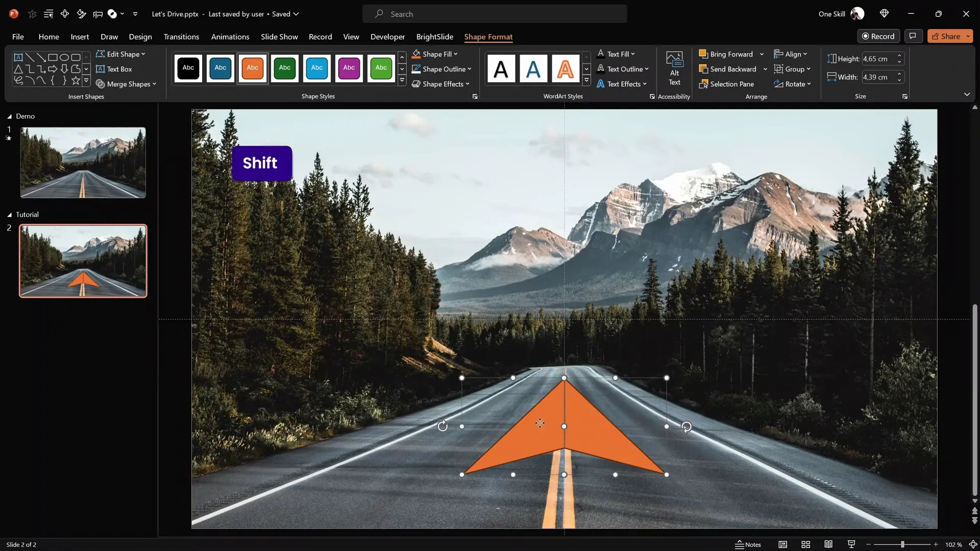Open the Insert tab
The image size is (980, 551).
[x=80, y=37]
